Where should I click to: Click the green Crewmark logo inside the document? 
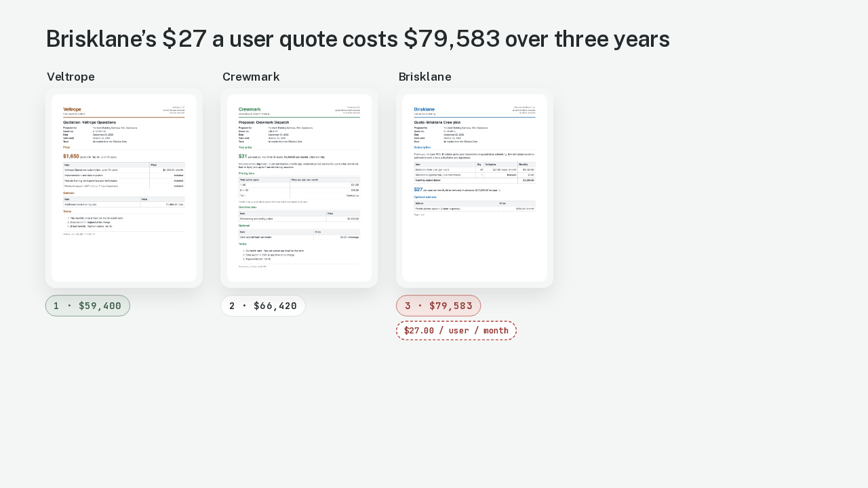click(x=250, y=109)
